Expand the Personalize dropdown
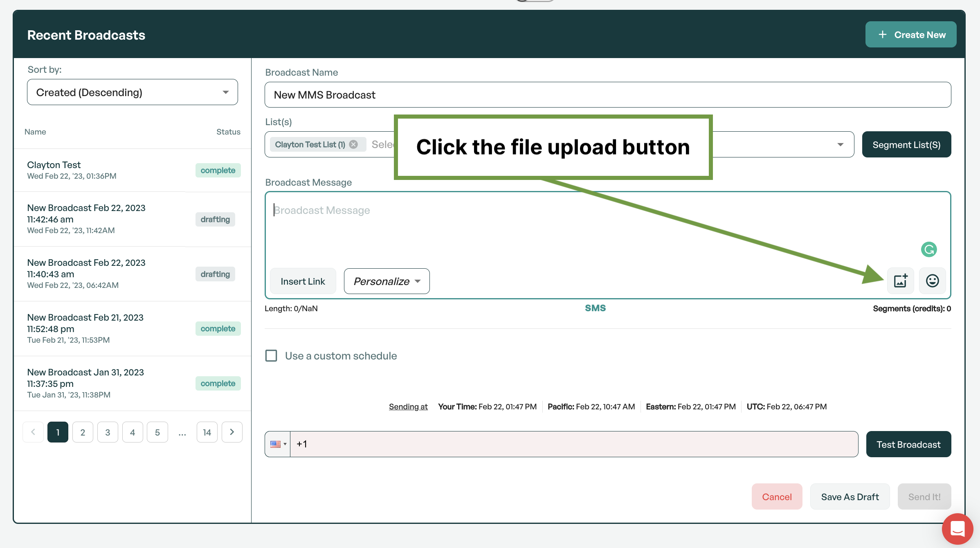This screenshot has width=980, height=548. click(x=387, y=281)
